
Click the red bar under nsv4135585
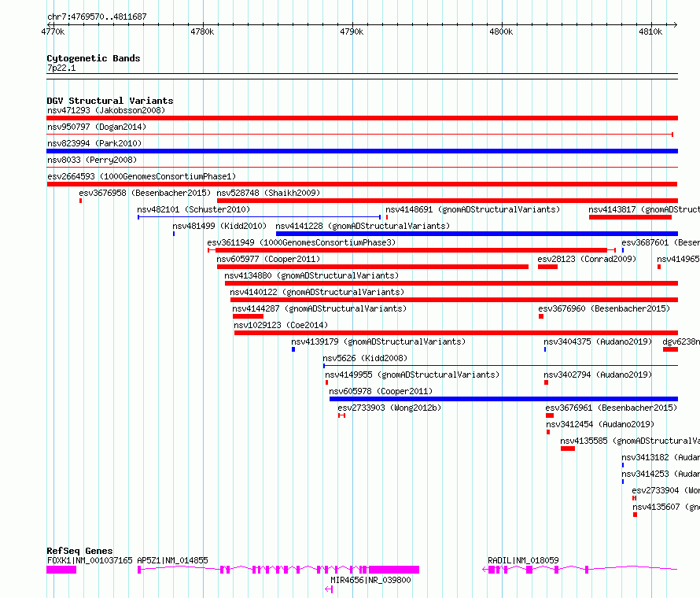[x=568, y=448]
